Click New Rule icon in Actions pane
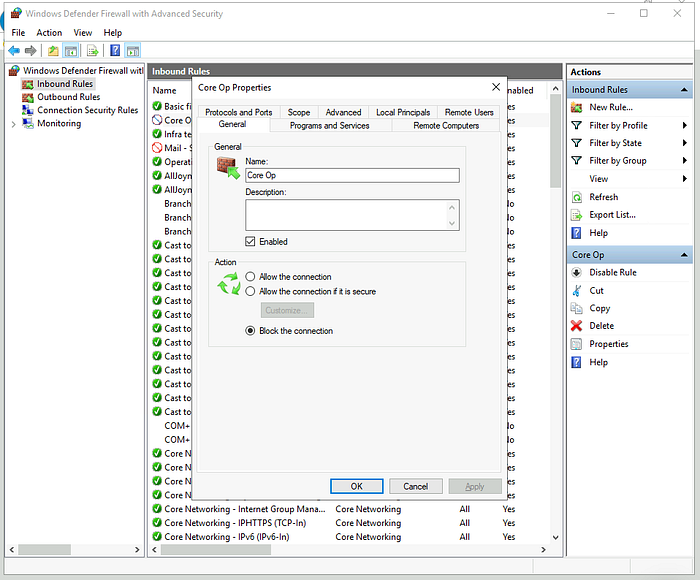 (576, 107)
